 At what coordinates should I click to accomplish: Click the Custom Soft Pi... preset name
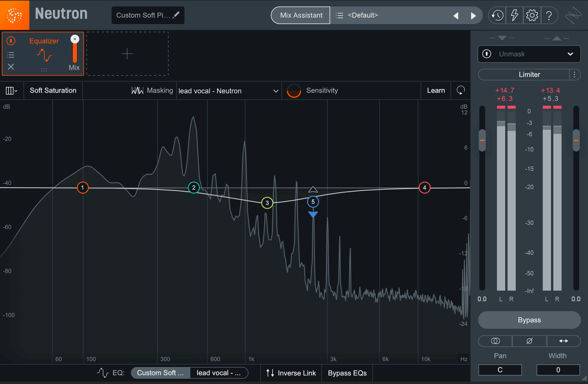pos(143,15)
